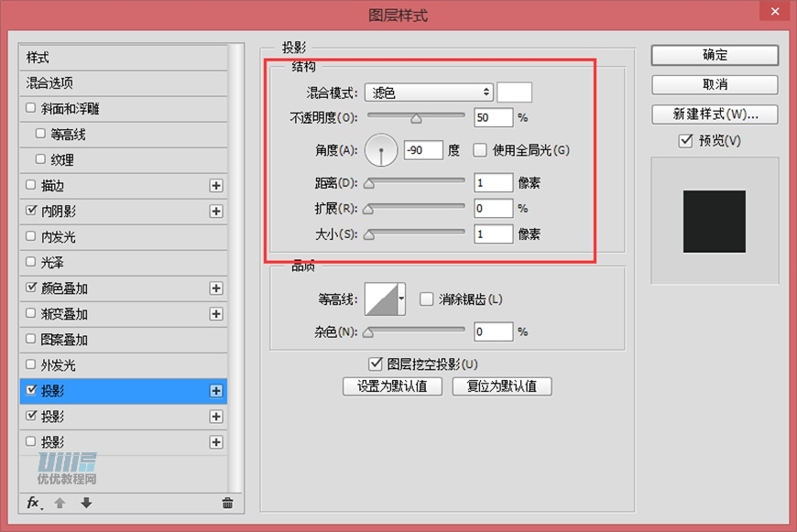Click the 距离(D) value input field

click(493, 182)
